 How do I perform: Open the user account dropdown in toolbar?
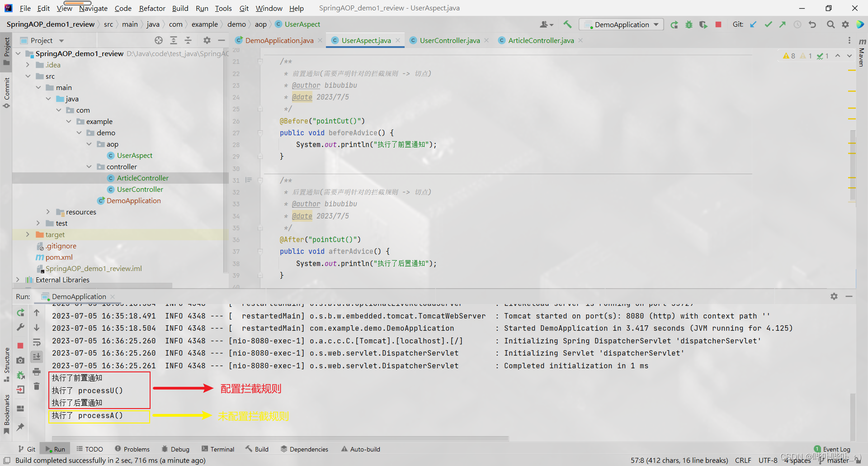[547, 24]
